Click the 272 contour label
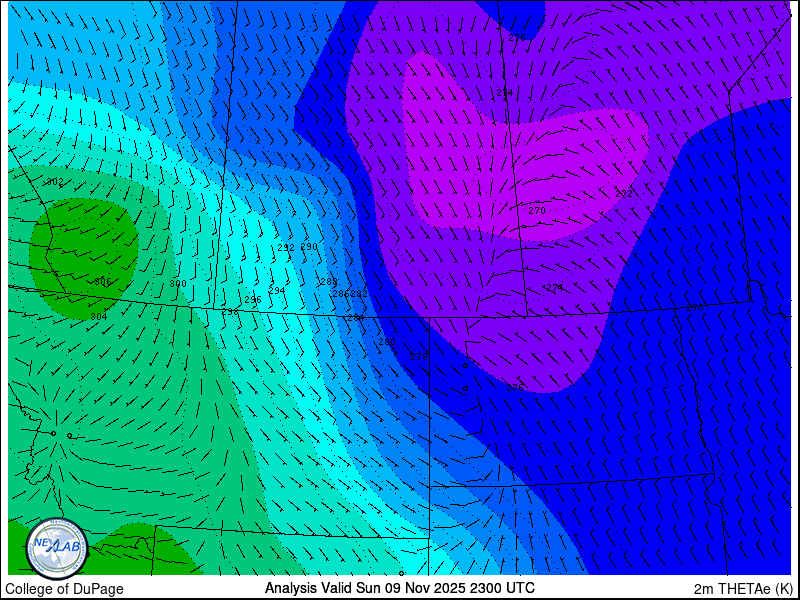 coord(624,194)
